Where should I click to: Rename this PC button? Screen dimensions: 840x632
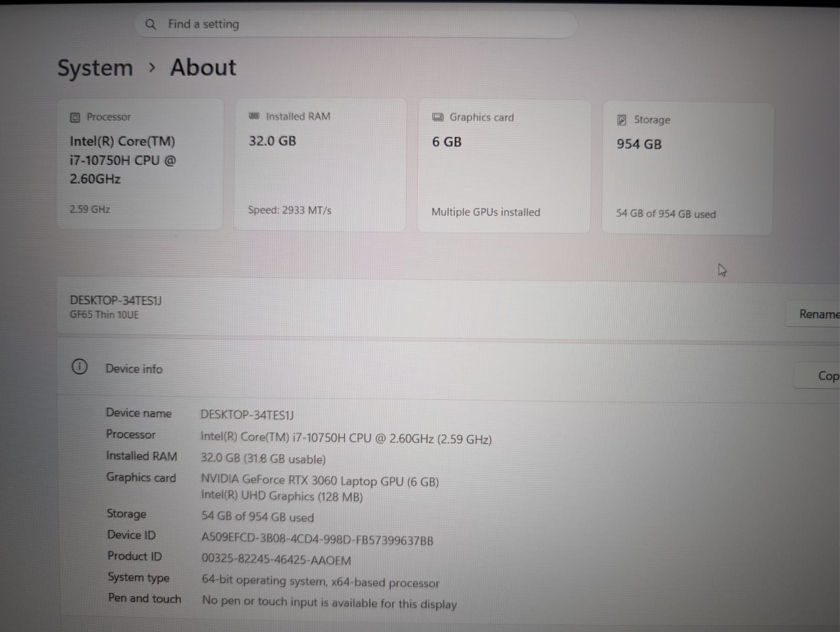pyautogui.click(x=813, y=314)
